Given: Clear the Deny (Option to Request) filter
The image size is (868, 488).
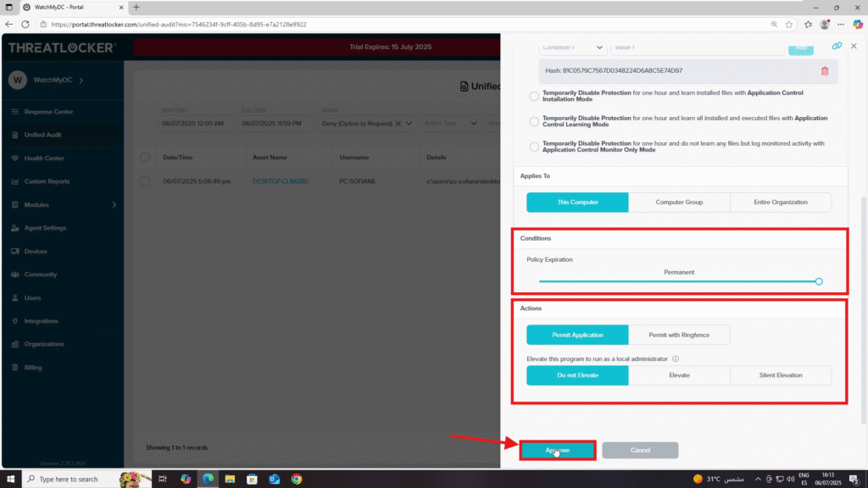Looking at the screenshot, I should click(x=398, y=124).
